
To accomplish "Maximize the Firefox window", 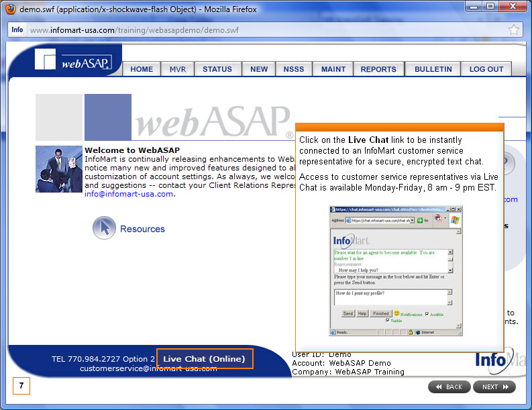I will [x=490, y=6].
